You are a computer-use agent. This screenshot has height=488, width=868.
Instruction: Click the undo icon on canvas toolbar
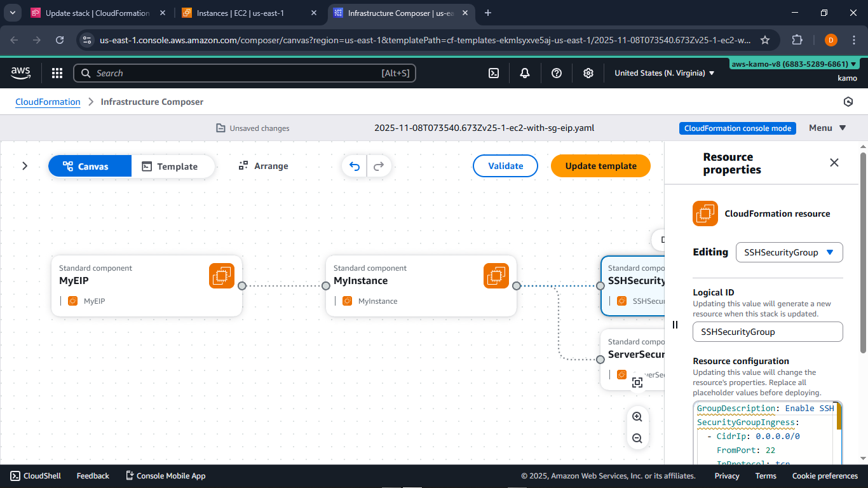pyautogui.click(x=354, y=166)
